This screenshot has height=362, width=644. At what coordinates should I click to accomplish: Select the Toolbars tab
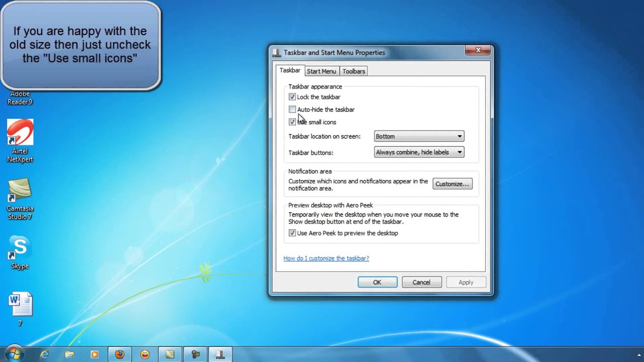pos(353,71)
